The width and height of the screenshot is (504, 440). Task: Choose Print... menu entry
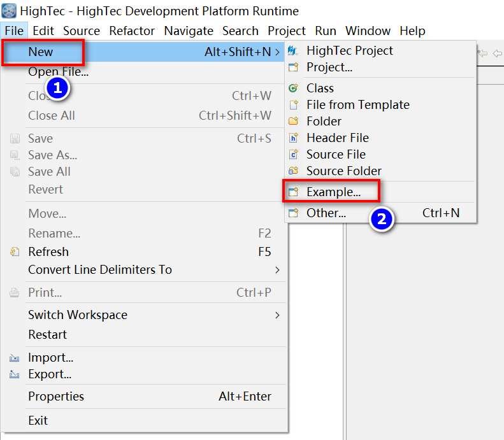(144, 293)
